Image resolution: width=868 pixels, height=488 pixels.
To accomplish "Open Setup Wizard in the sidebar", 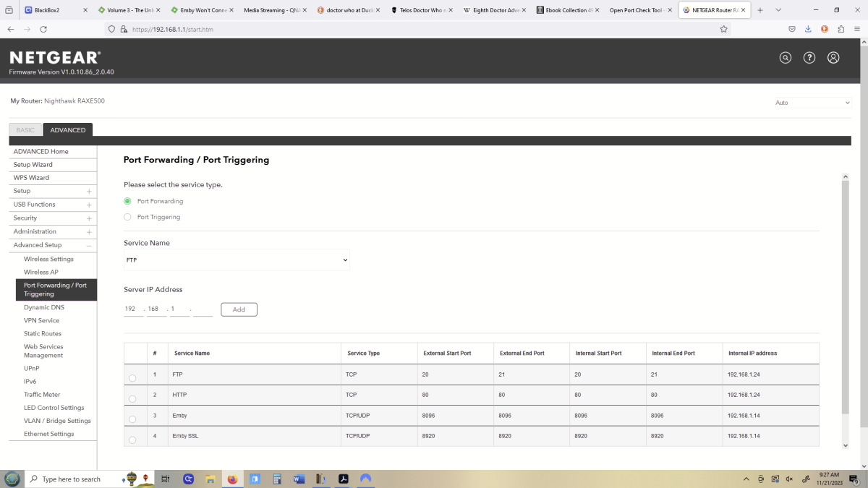I will click(33, 164).
